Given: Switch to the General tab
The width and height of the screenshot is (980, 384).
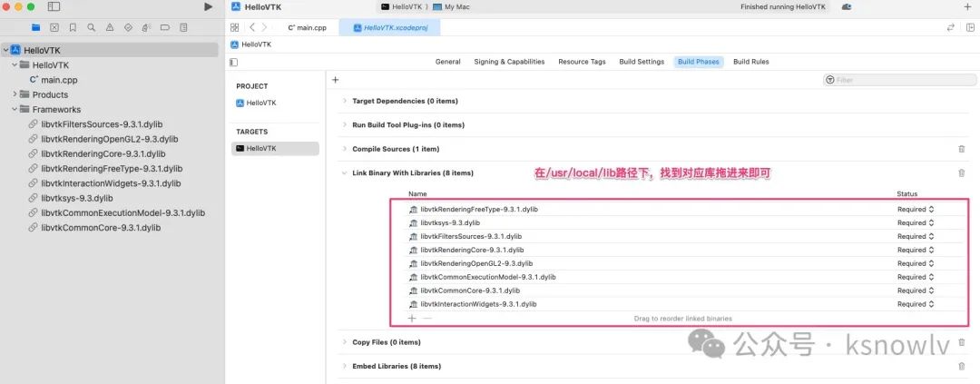Looking at the screenshot, I should [448, 62].
